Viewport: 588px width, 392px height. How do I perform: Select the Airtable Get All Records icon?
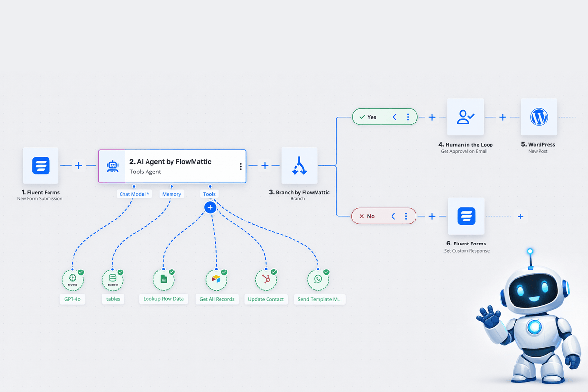(217, 280)
